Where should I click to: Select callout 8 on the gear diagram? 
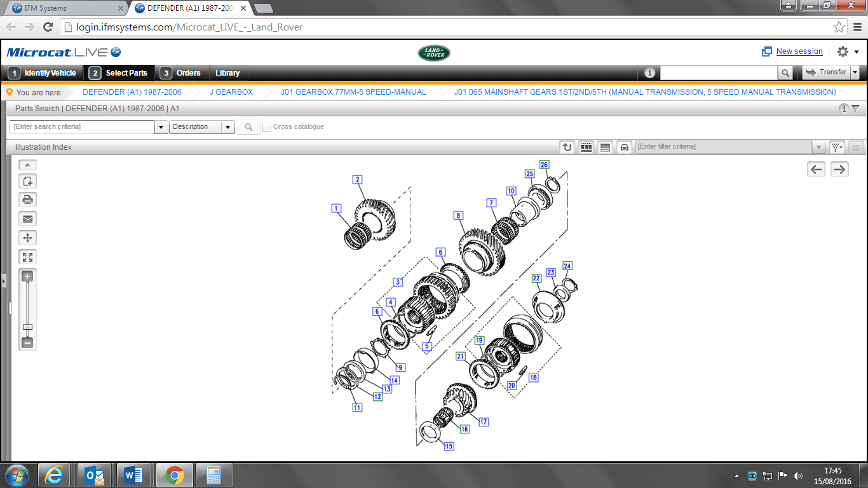tap(458, 215)
